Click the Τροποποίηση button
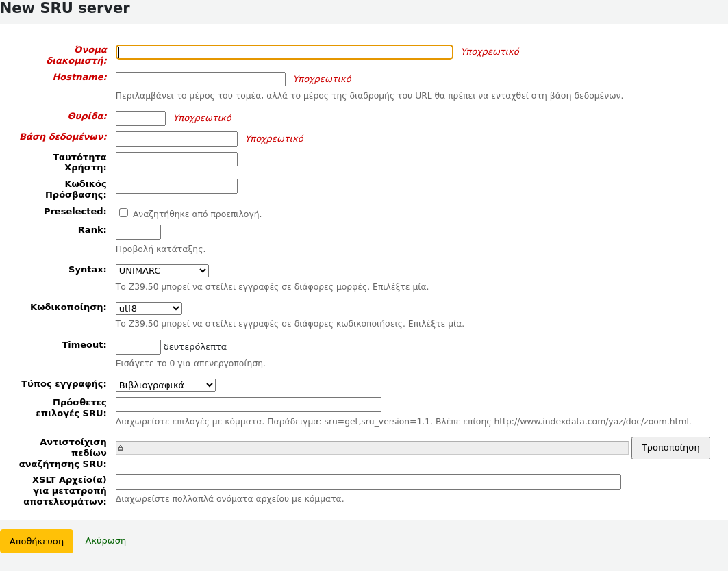 coord(670,448)
